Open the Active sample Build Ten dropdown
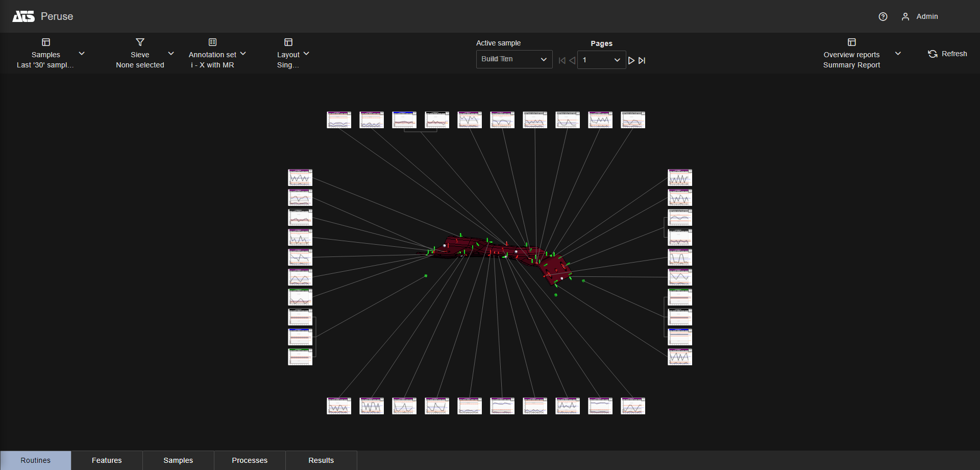The image size is (980, 470). 514,59
